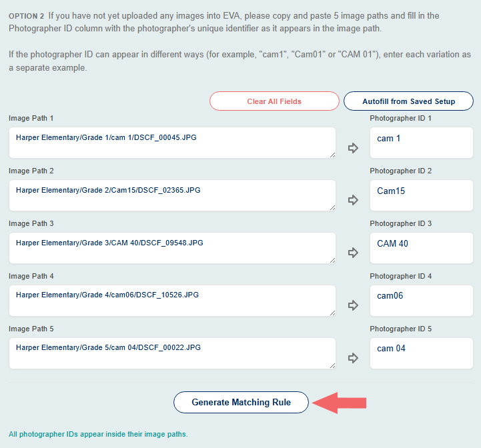
Task: Click the Clear All Fields button
Action: pyautogui.click(x=274, y=101)
